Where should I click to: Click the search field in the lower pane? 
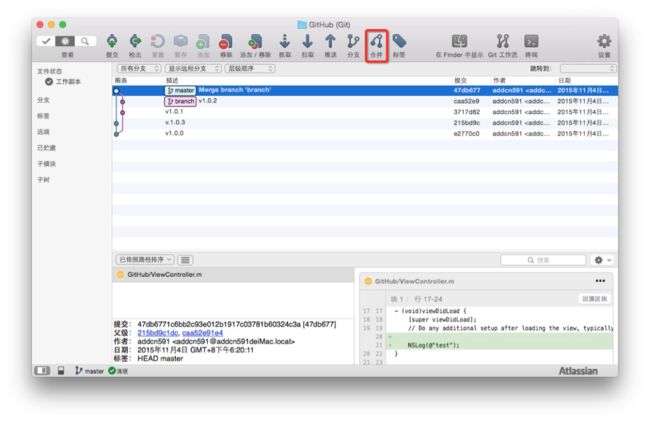pyautogui.click(x=543, y=260)
